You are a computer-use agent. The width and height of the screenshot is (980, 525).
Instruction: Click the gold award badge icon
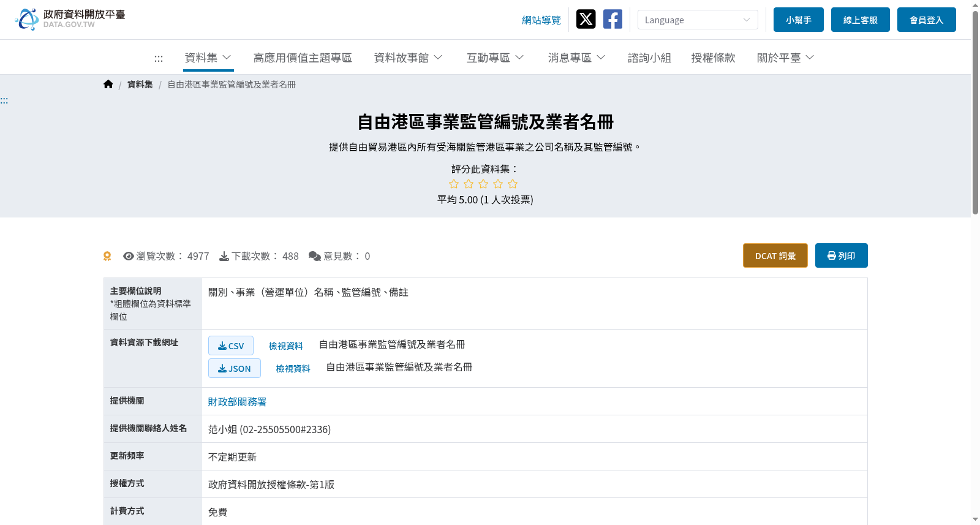(x=107, y=256)
